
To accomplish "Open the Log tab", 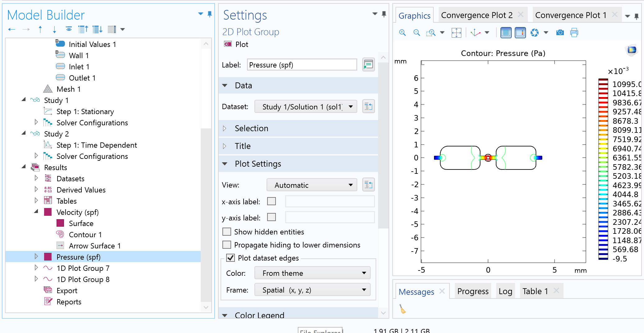I will tap(505, 291).
